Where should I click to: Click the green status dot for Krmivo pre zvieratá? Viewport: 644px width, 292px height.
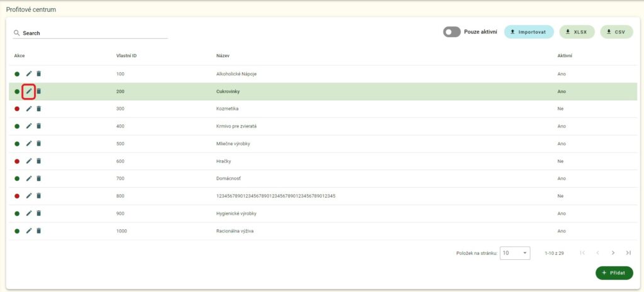17,126
